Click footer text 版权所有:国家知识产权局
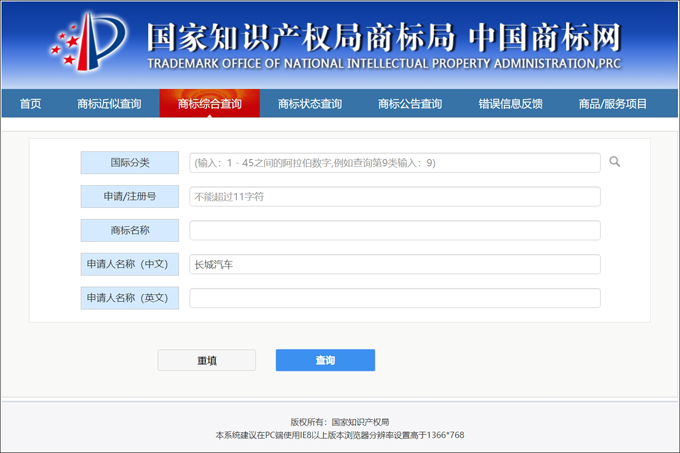The height and width of the screenshot is (453, 680). (x=340, y=422)
